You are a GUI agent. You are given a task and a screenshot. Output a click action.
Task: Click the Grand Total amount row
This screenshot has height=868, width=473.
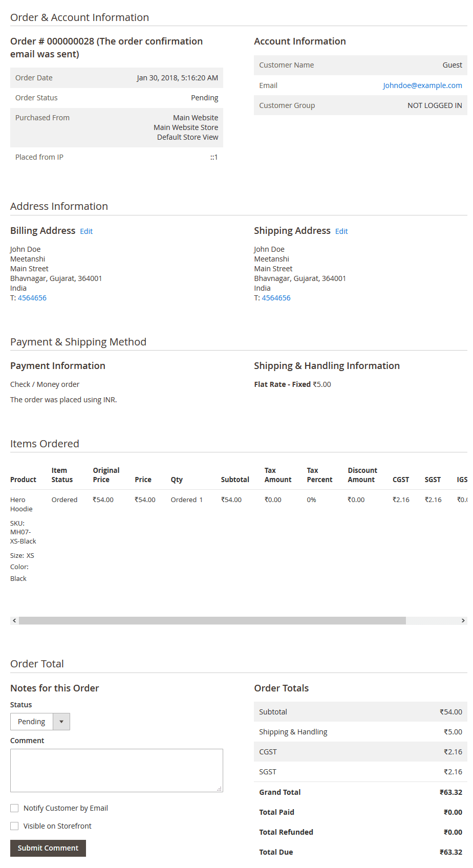coord(360,792)
